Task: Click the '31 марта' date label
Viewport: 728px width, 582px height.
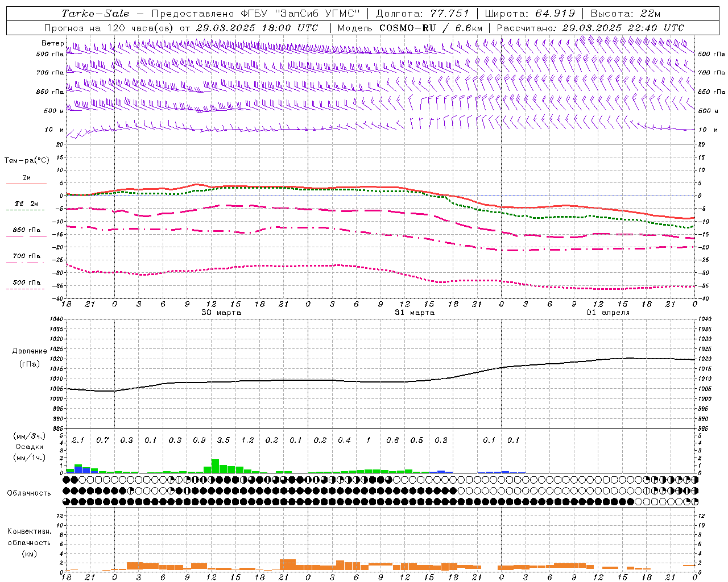Action: click(415, 313)
